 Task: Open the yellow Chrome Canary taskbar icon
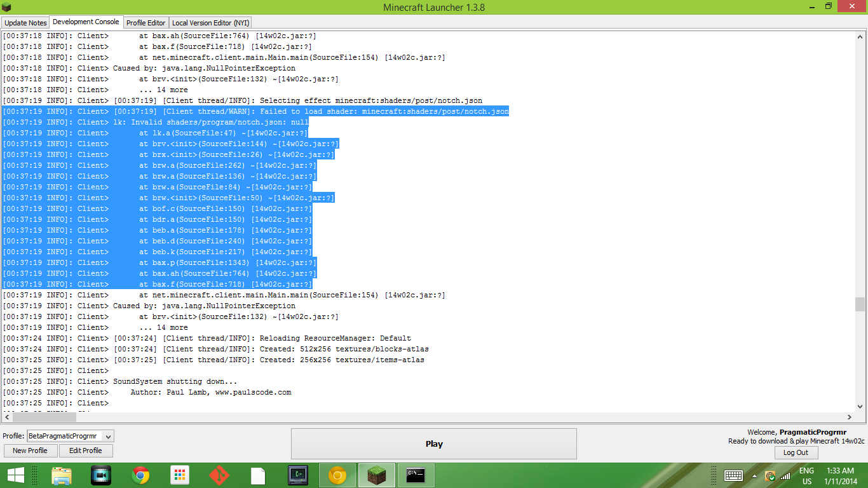click(337, 475)
